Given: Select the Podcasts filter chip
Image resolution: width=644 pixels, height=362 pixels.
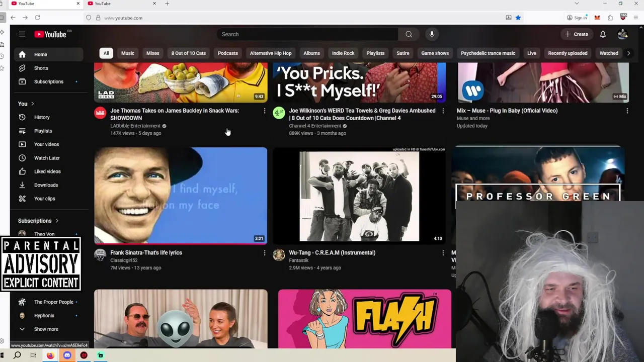Looking at the screenshot, I should [227, 53].
